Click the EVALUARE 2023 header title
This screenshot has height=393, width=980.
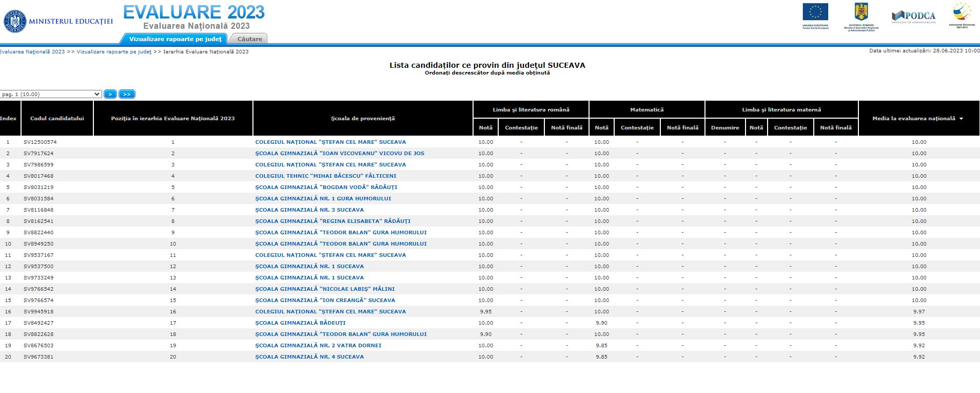(194, 12)
